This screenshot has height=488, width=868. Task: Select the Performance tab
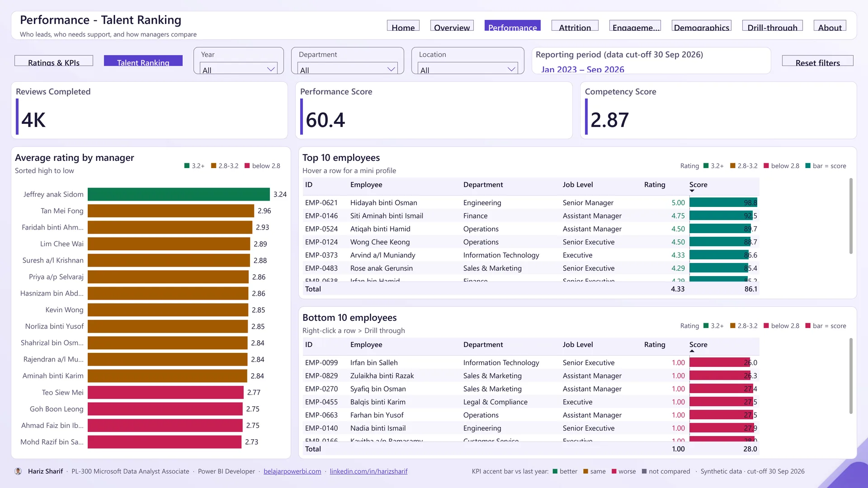pyautogui.click(x=513, y=26)
